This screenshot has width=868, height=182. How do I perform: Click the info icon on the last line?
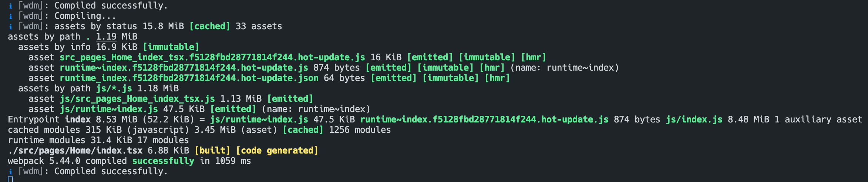tap(10, 172)
